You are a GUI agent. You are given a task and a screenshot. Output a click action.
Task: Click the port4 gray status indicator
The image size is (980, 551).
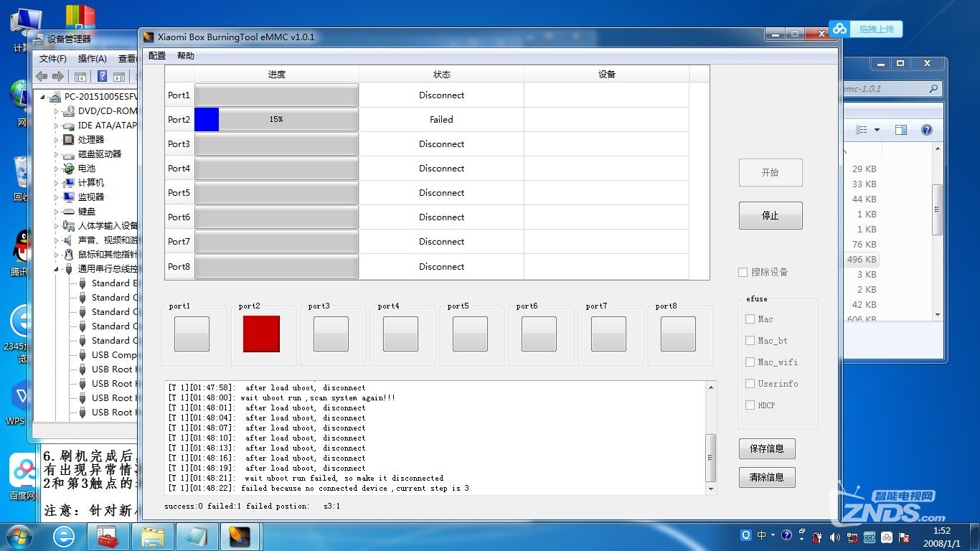click(400, 334)
